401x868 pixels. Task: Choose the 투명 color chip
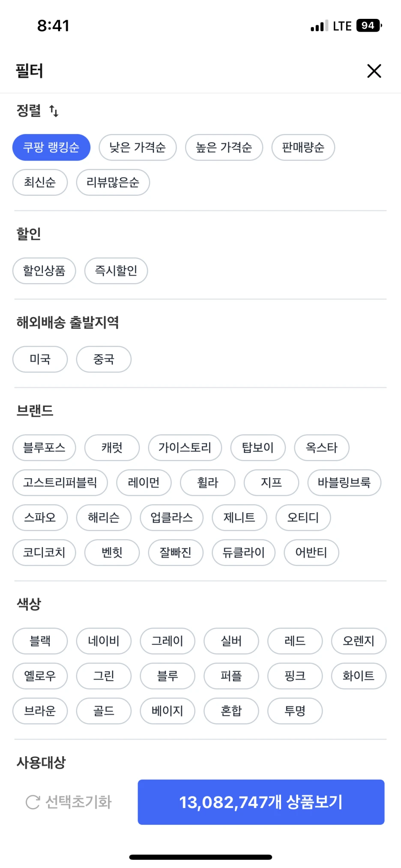pos(295,711)
